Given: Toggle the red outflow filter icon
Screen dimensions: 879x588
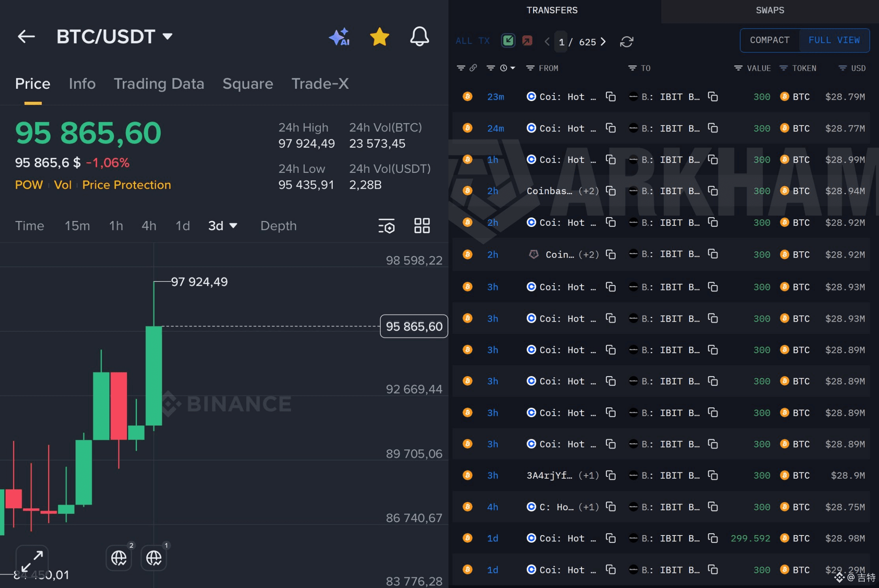Looking at the screenshot, I should pyautogui.click(x=527, y=41).
